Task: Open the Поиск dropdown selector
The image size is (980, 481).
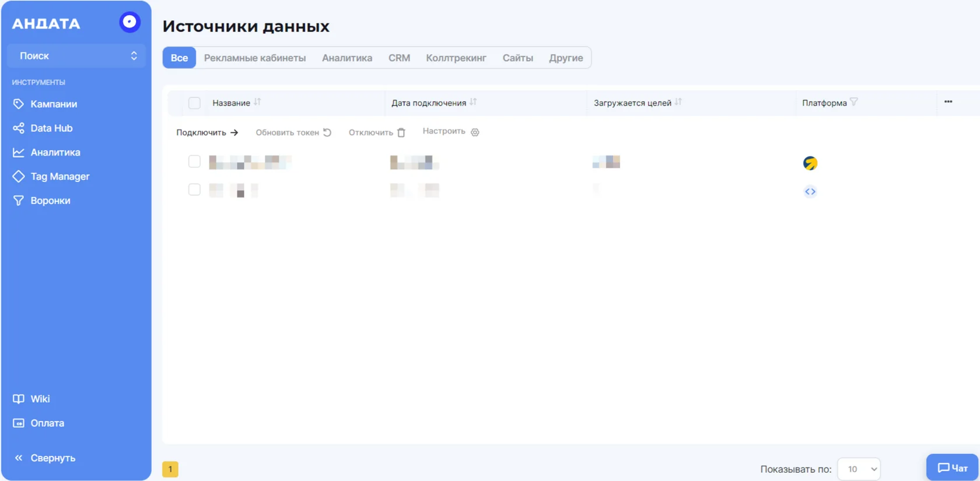Action: (76, 56)
